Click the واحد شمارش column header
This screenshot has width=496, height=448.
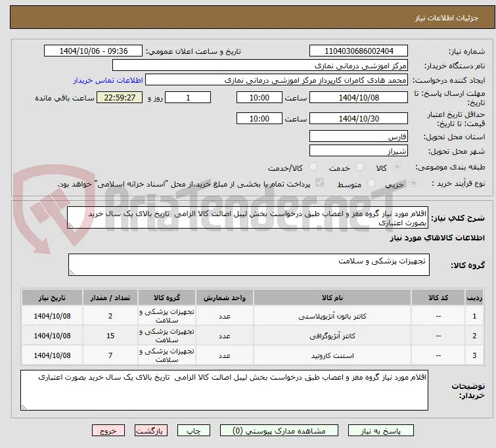point(224,298)
